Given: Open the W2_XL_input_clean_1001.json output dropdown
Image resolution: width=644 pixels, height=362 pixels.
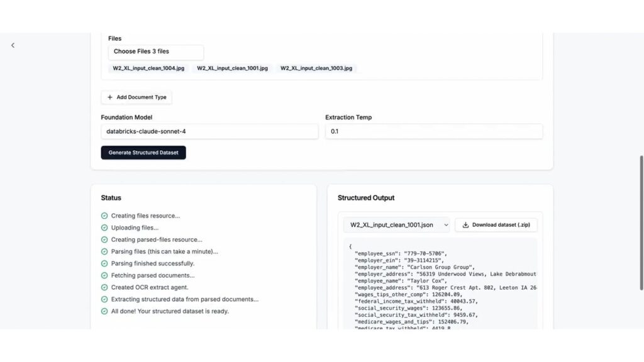Looking at the screenshot, I should coord(396,225).
